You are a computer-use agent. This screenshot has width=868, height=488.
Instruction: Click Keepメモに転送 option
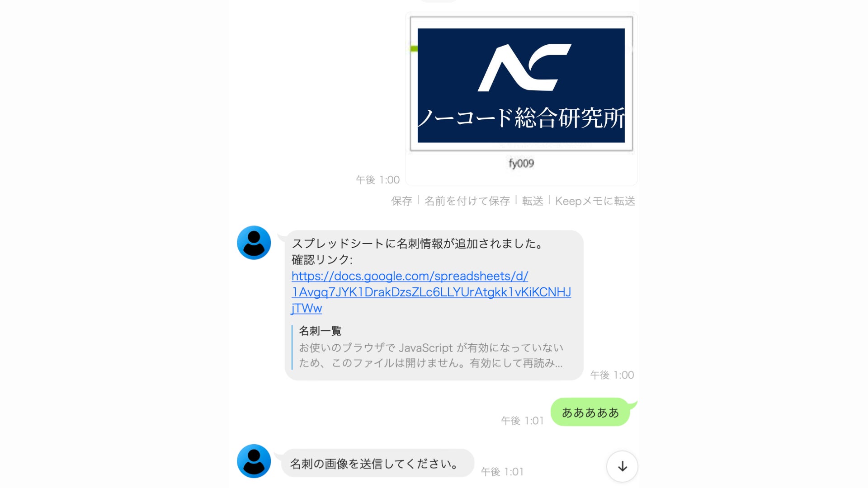click(x=595, y=201)
